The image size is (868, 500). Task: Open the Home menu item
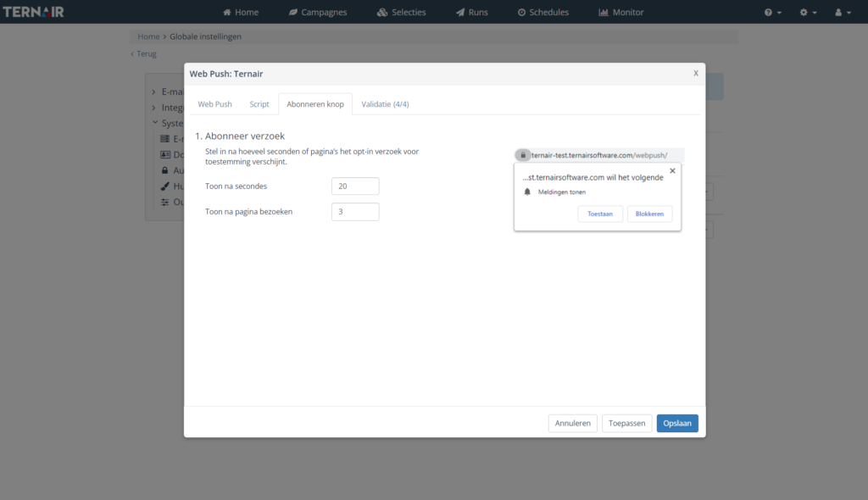click(x=241, y=12)
